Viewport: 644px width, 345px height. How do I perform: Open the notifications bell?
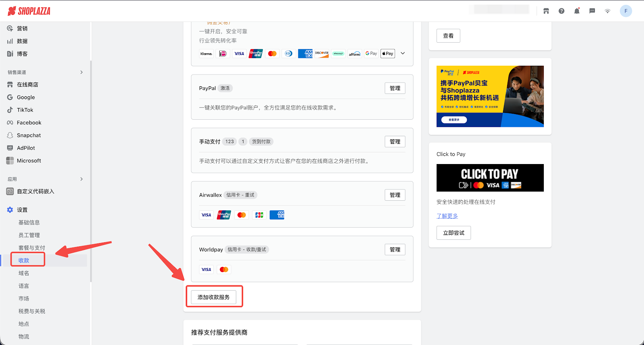577,11
